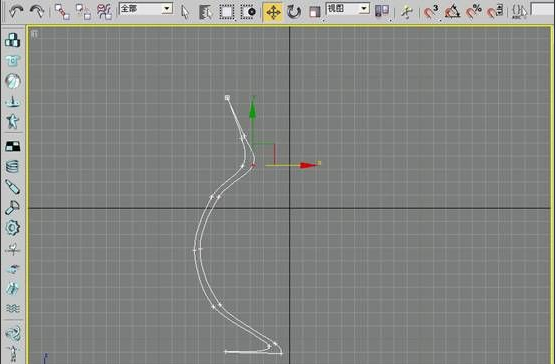Create Rope Collection icon in sidebar
The width and height of the screenshot is (556, 364).
tap(12, 102)
